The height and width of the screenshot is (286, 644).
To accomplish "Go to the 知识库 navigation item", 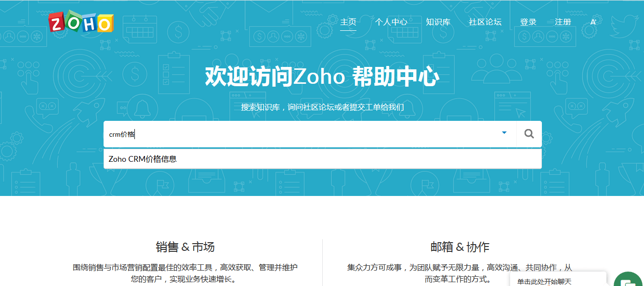I will coord(438,22).
